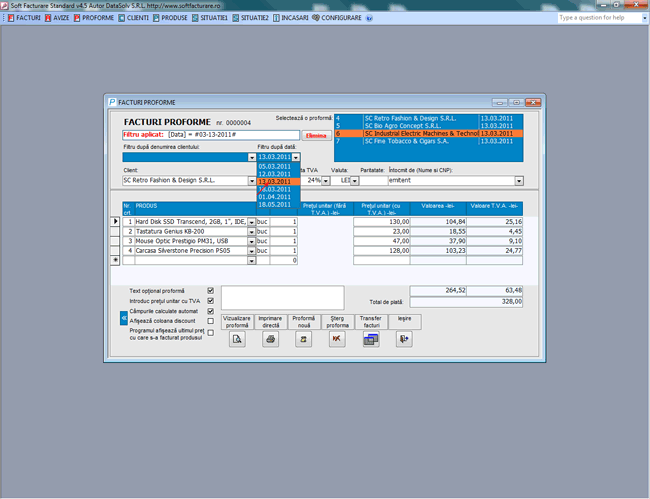The width and height of the screenshot is (650, 499).
Task: Open product dropdown for Mouse Optic Prestigio row
Action: click(x=251, y=241)
